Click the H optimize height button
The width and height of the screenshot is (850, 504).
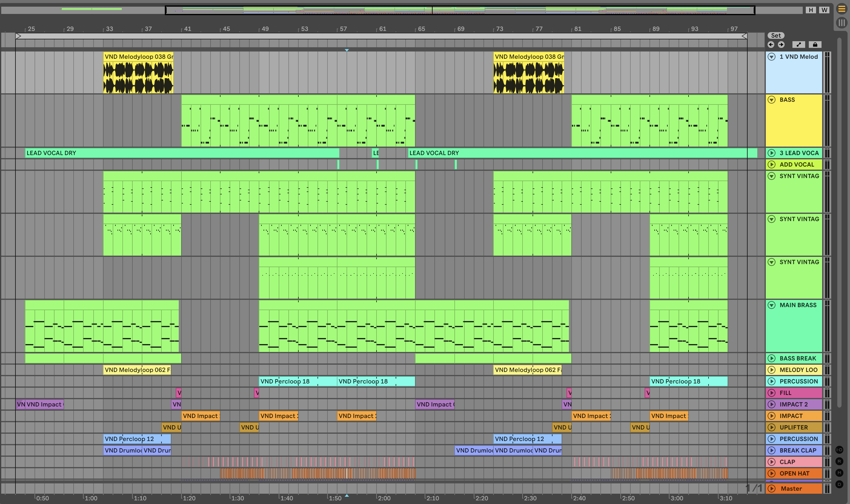(811, 10)
